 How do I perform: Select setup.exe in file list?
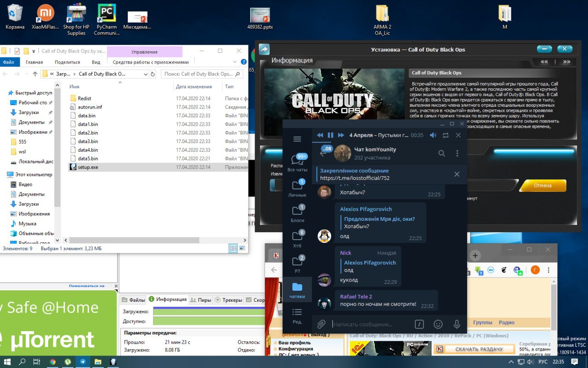coord(87,167)
